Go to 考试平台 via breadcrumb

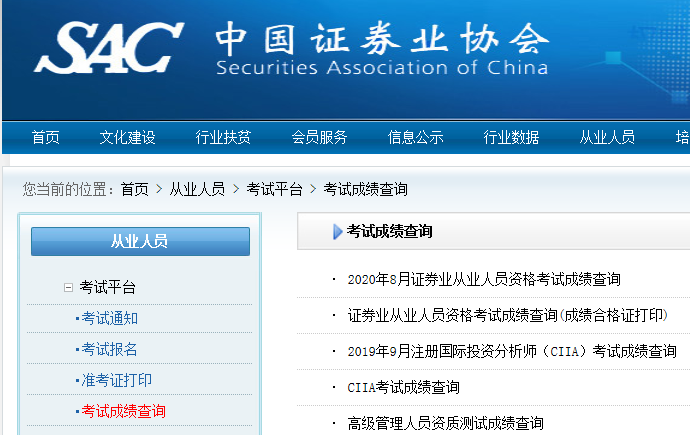tap(274, 189)
